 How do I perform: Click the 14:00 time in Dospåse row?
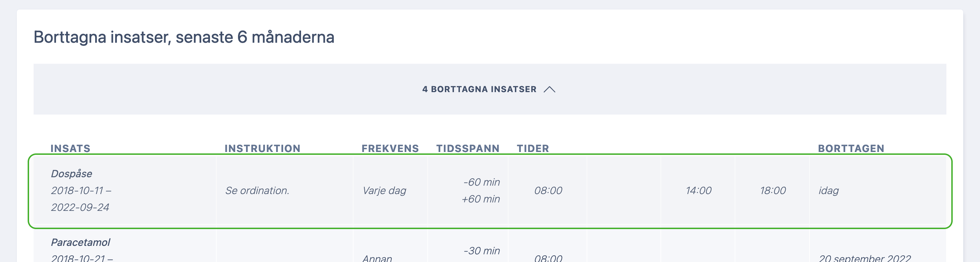click(x=699, y=191)
